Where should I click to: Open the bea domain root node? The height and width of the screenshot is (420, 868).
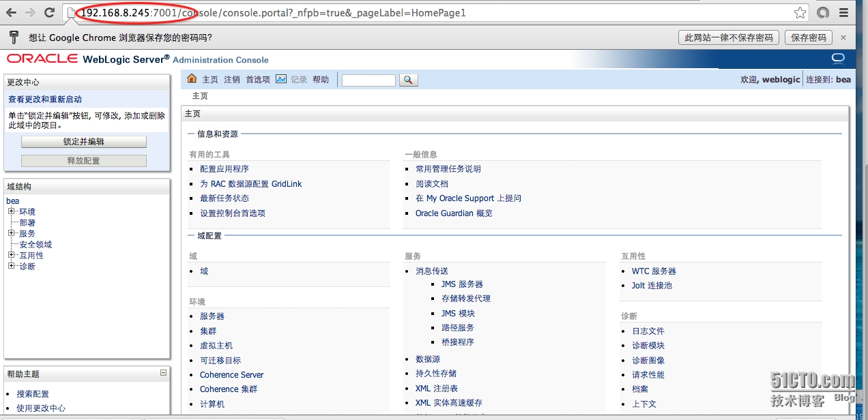(13, 201)
